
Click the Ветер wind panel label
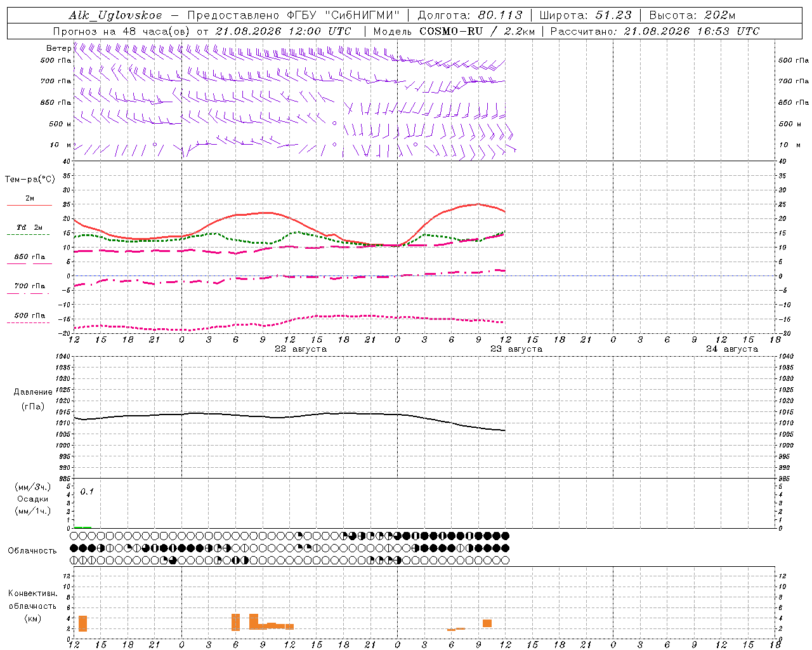(x=58, y=48)
